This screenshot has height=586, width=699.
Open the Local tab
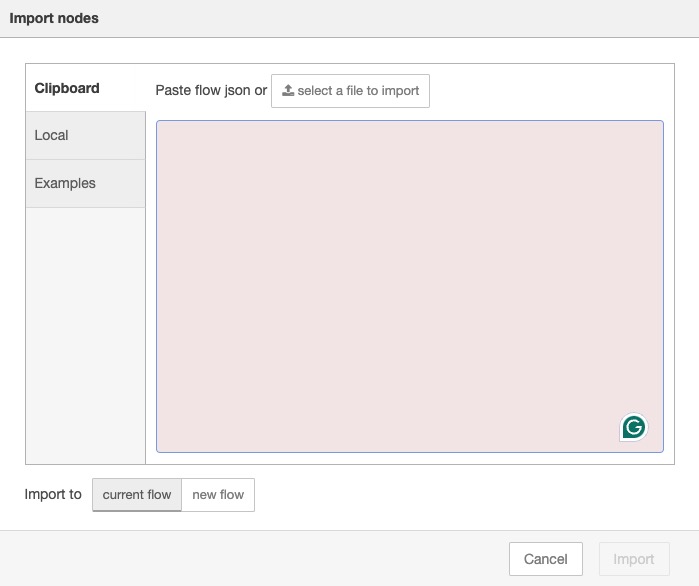pyautogui.click(x=86, y=135)
